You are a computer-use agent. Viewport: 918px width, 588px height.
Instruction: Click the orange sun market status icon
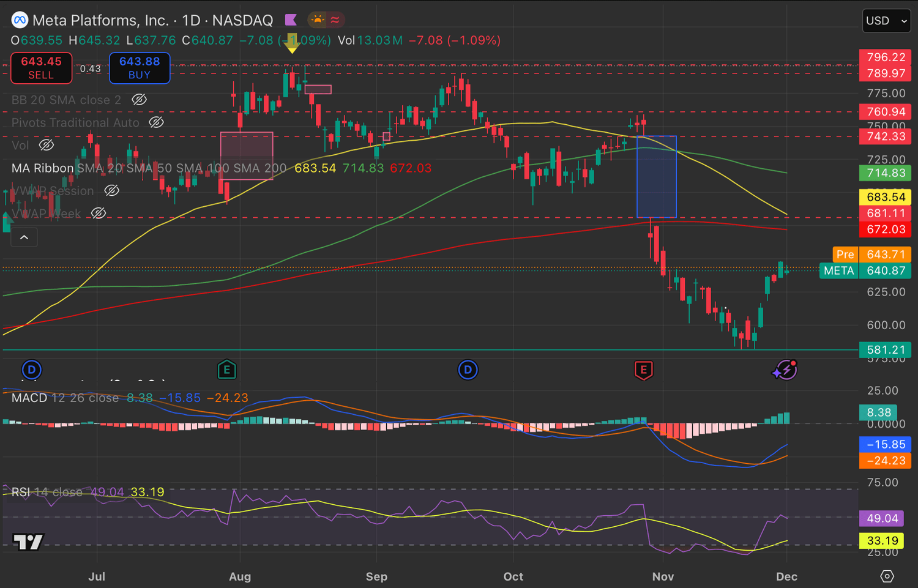pos(318,20)
